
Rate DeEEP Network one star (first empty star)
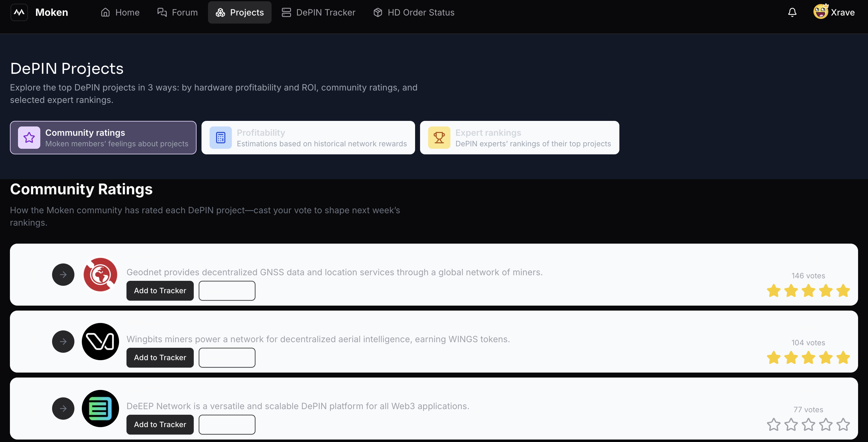[774, 424]
